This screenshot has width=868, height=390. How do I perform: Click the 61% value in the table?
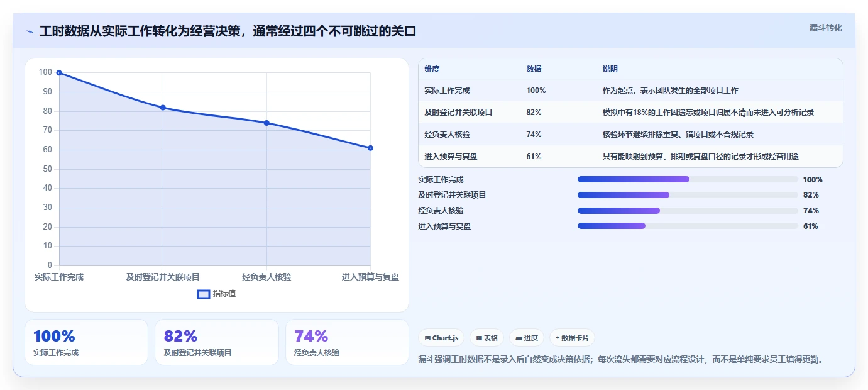534,157
